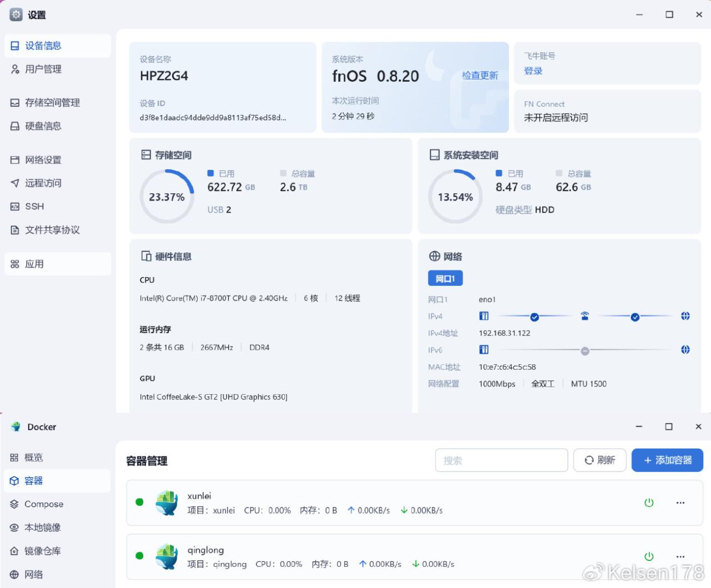Screen dimensions: 711x588
Task: Click 检查更新 to check for updates
Action: tap(480, 76)
